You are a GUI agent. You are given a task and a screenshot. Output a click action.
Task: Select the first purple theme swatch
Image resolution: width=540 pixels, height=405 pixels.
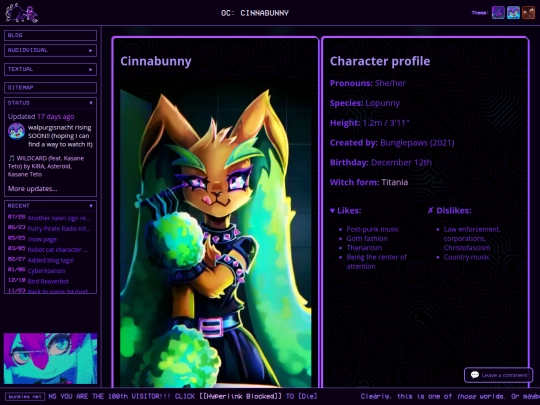pos(498,13)
